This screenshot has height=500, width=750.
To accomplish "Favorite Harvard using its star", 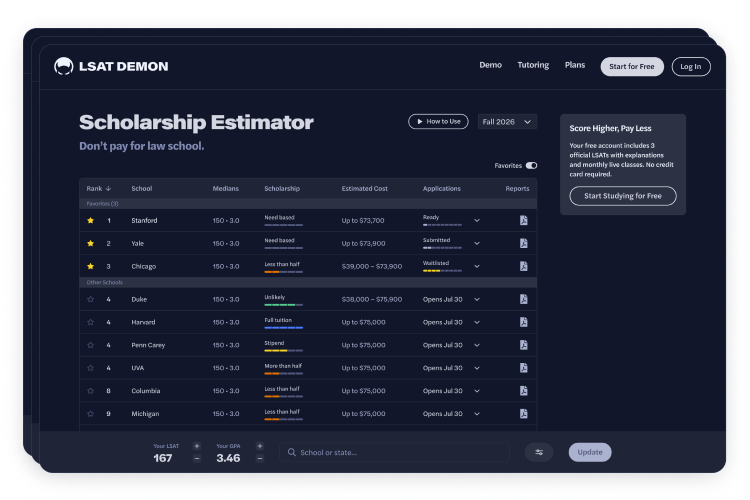I will tap(90, 322).
